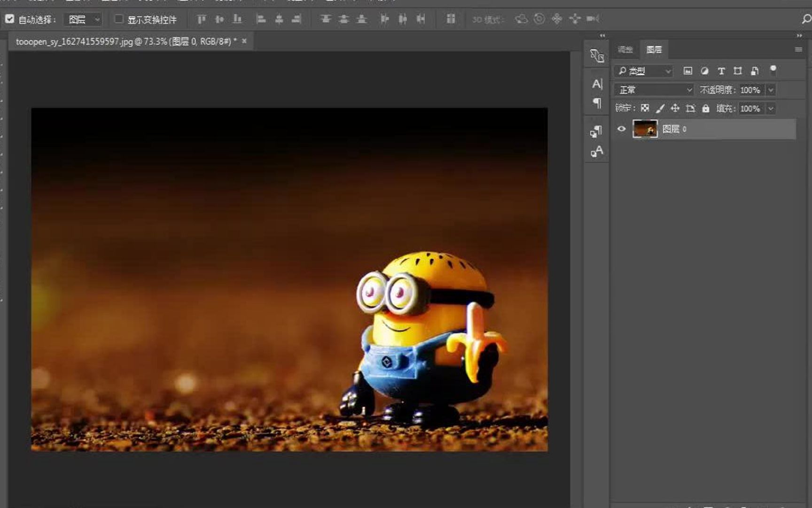The height and width of the screenshot is (508, 812).
Task: Open the 填充 fill slider arrow
Action: click(x=771, y=109)
